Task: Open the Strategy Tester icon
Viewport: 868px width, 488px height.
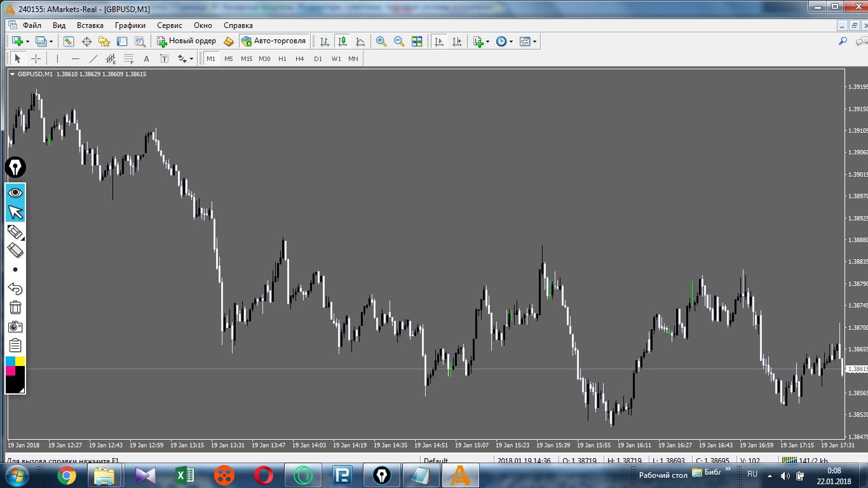Action: pos(140,41)
